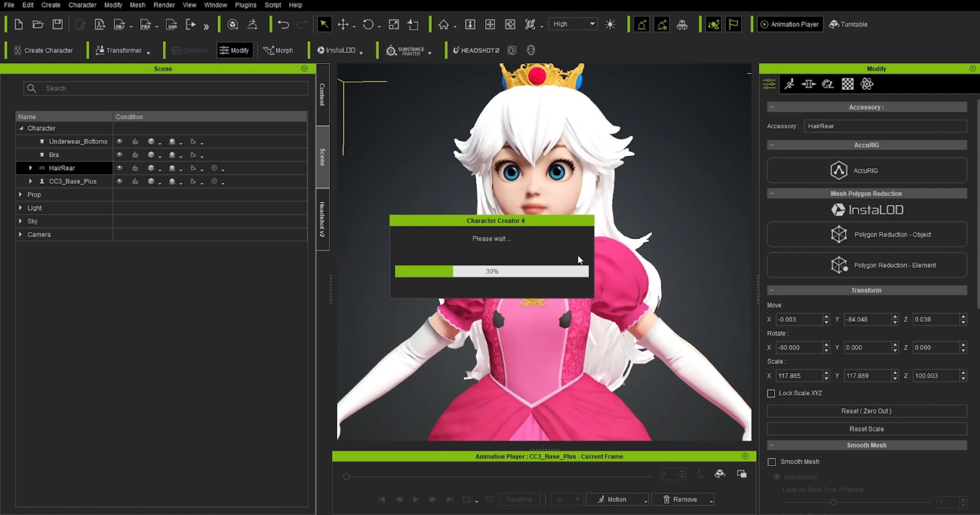The width and height of the screenshot is (980, 515).
Task: Open Turntable view
Action: 848,25
